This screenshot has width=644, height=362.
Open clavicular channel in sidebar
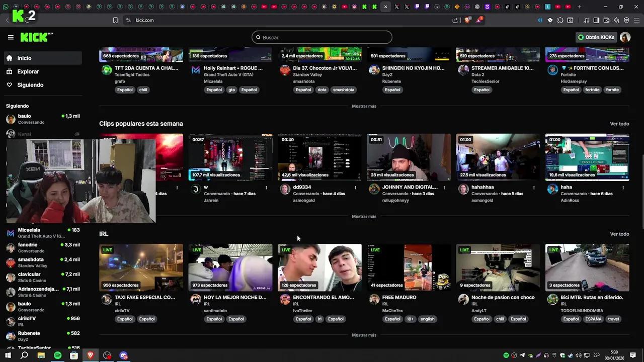point(43,277)
